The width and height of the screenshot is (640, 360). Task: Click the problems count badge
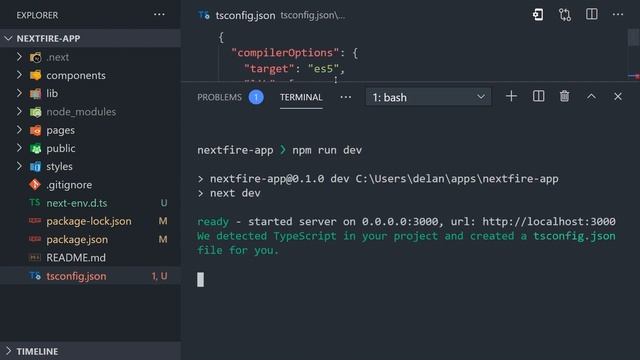pyautogui.click(x=256, y=97)
